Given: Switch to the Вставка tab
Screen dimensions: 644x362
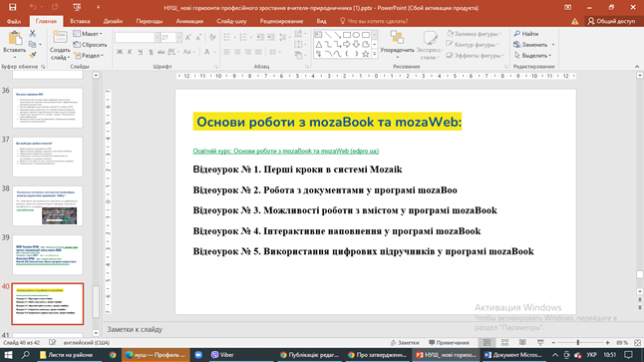Looking at the screenshot, I should (80, 21).
